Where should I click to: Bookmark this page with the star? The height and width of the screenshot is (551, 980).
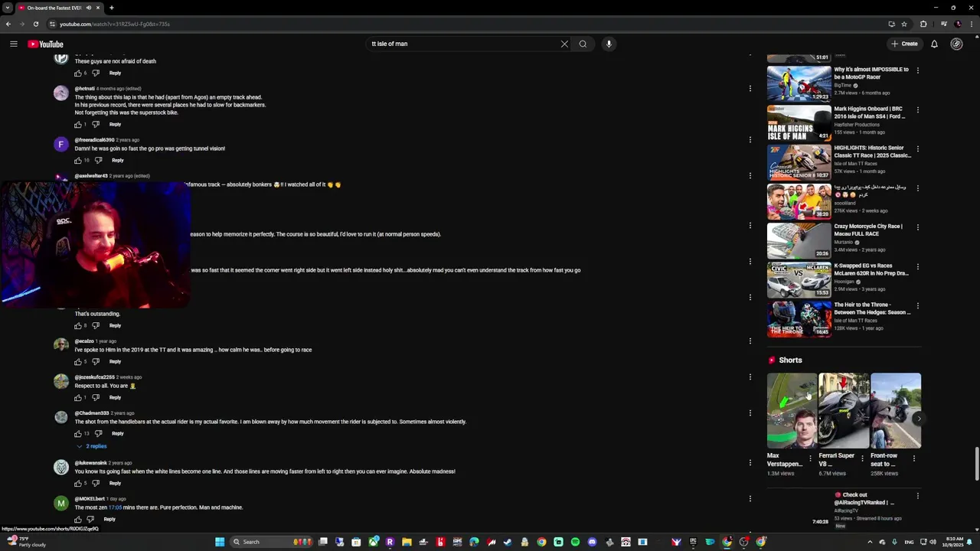click(x=904, y=24)
